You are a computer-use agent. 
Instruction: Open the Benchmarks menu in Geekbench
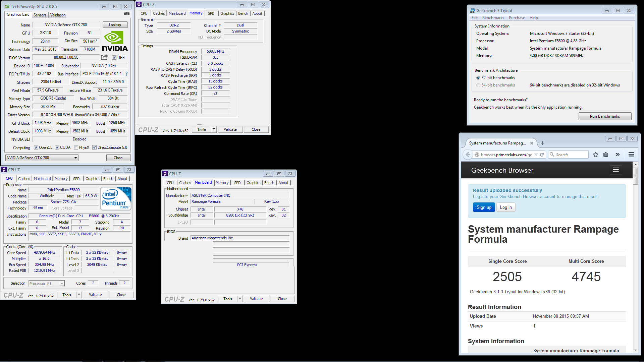493,18
